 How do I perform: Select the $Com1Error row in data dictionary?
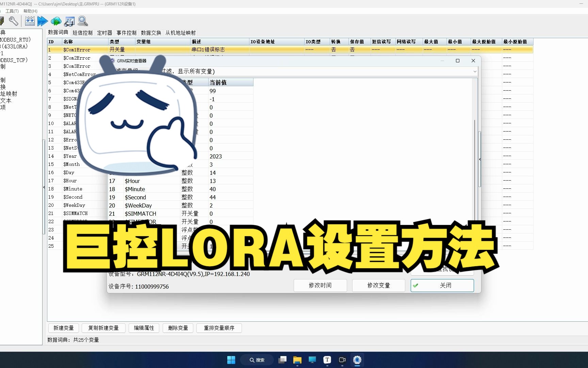pos(290,50)
